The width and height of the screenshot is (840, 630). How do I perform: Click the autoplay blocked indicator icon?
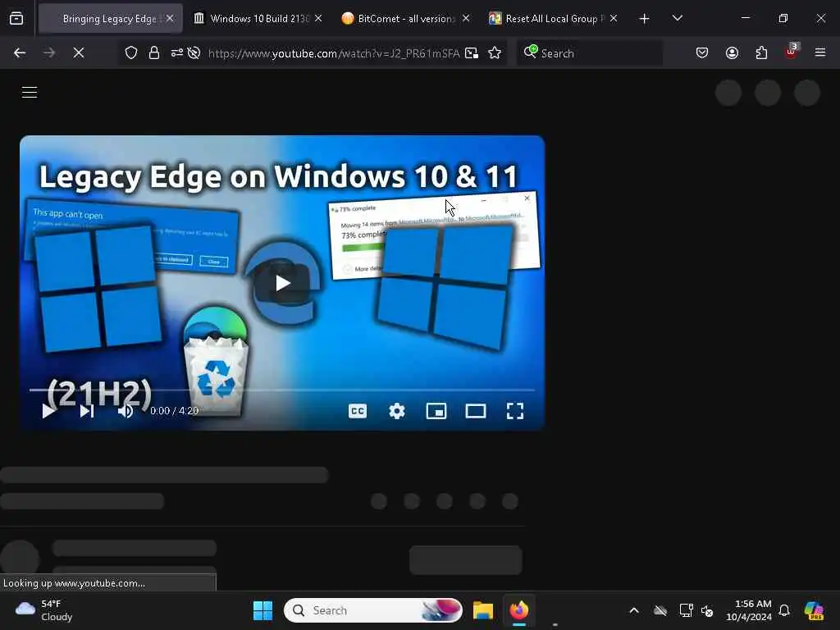[x=194, y=52]
